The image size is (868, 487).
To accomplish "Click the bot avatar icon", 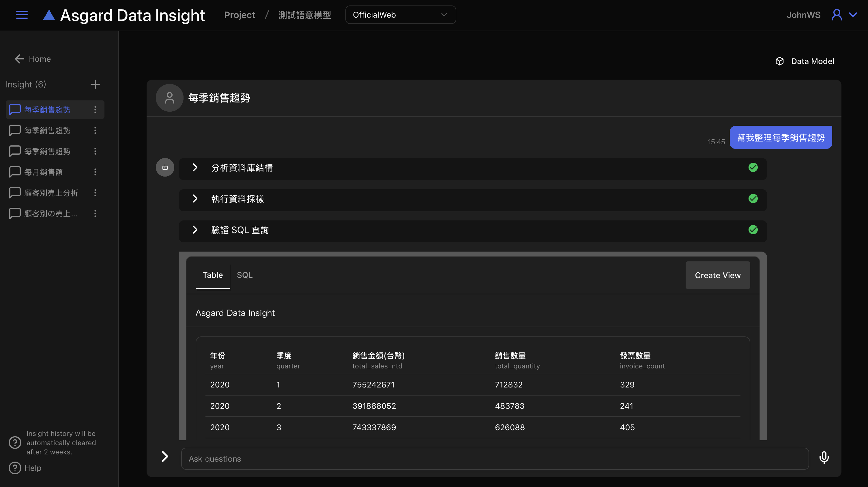I will click(165, 167).
